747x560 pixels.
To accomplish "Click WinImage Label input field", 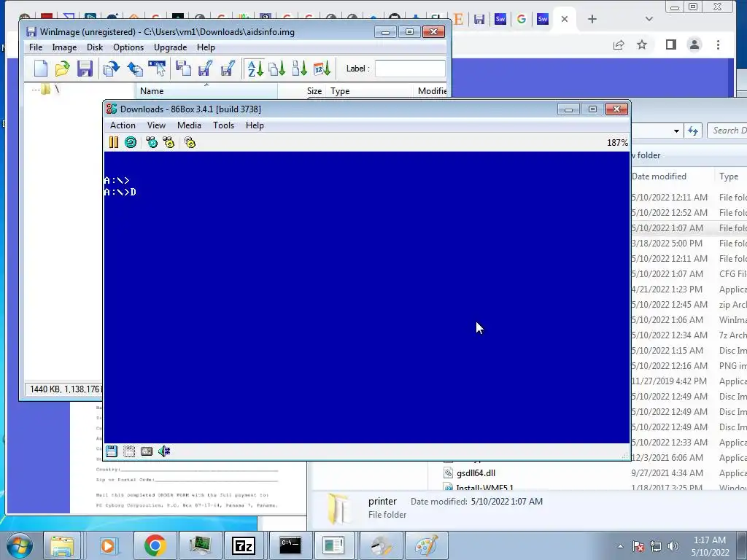I will (x=410, y=69).
